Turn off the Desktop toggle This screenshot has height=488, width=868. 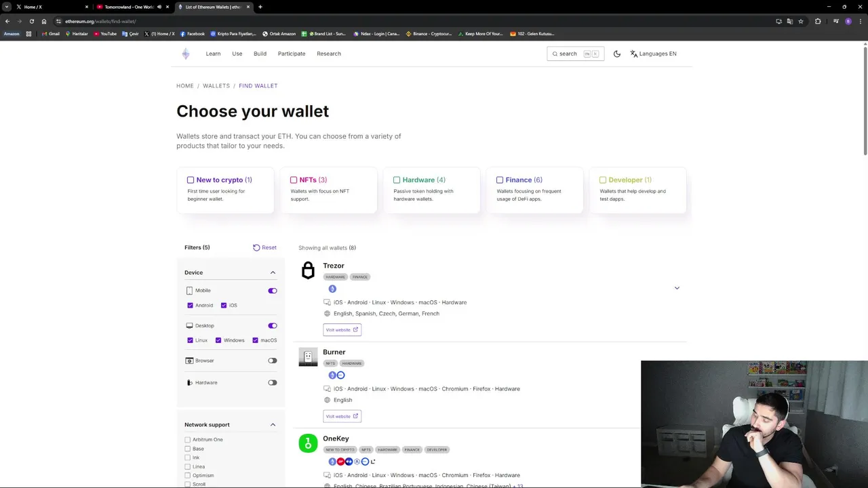[x=273, y=326]
